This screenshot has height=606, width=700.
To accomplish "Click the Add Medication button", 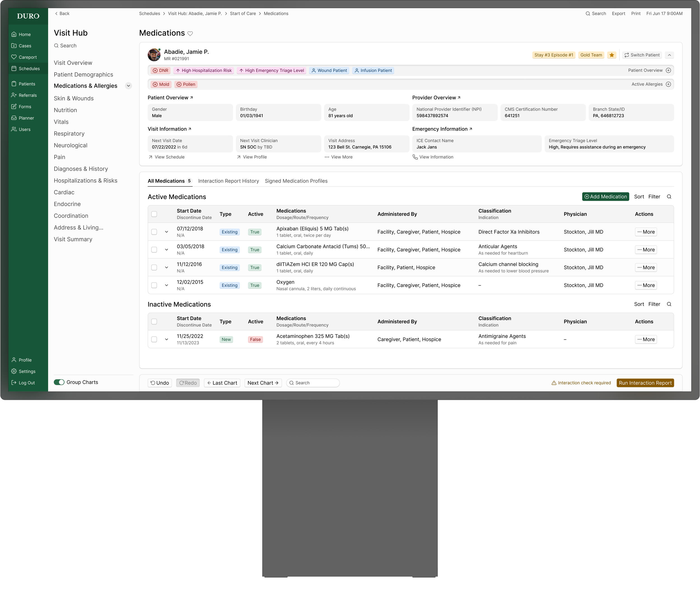I will click(605, 197).
